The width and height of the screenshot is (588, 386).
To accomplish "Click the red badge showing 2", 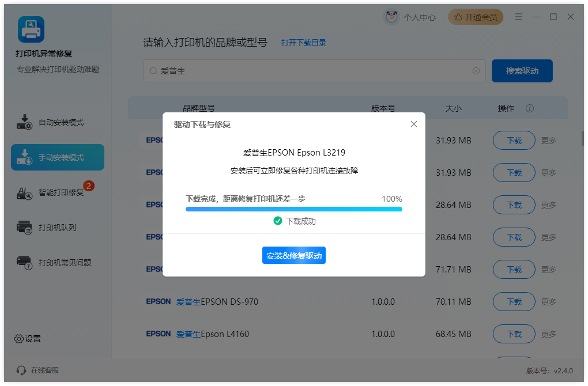I will tap(89, 186).
